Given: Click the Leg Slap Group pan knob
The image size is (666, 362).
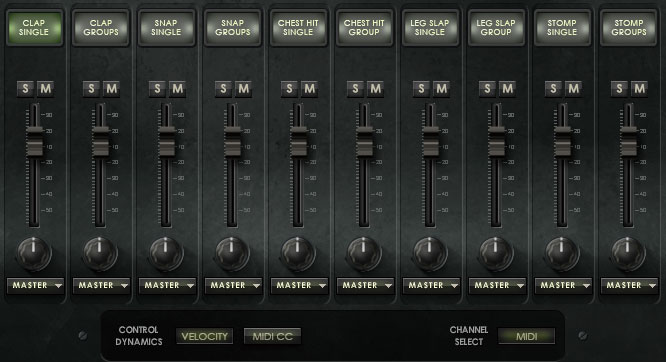Looking at the screenshot, I should pos(496,254).
